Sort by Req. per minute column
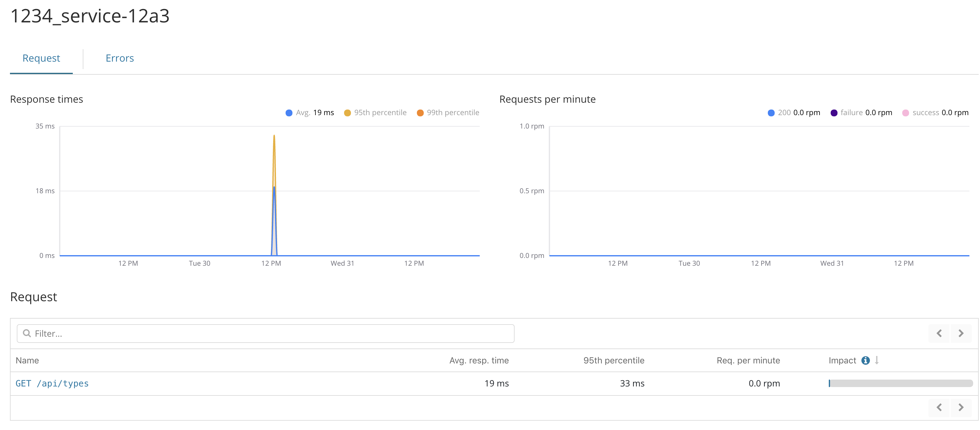 [x=748, y=360]
